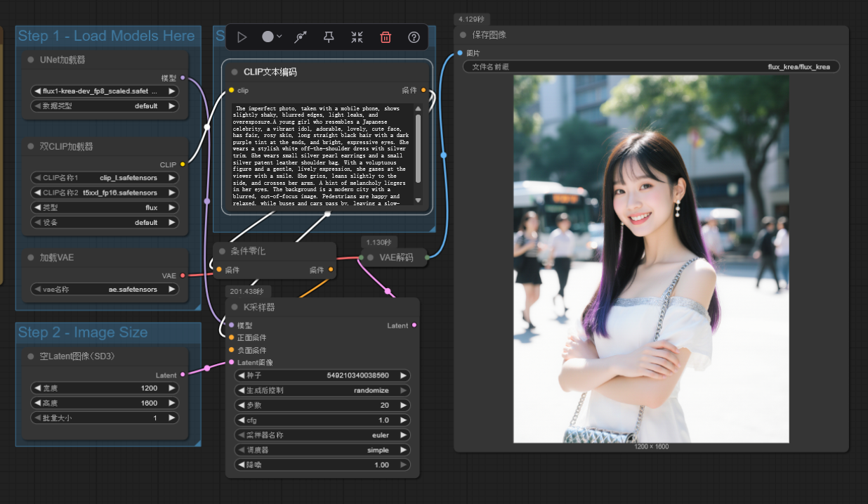Delete the selected node with red trash icon

click(386, 37)
